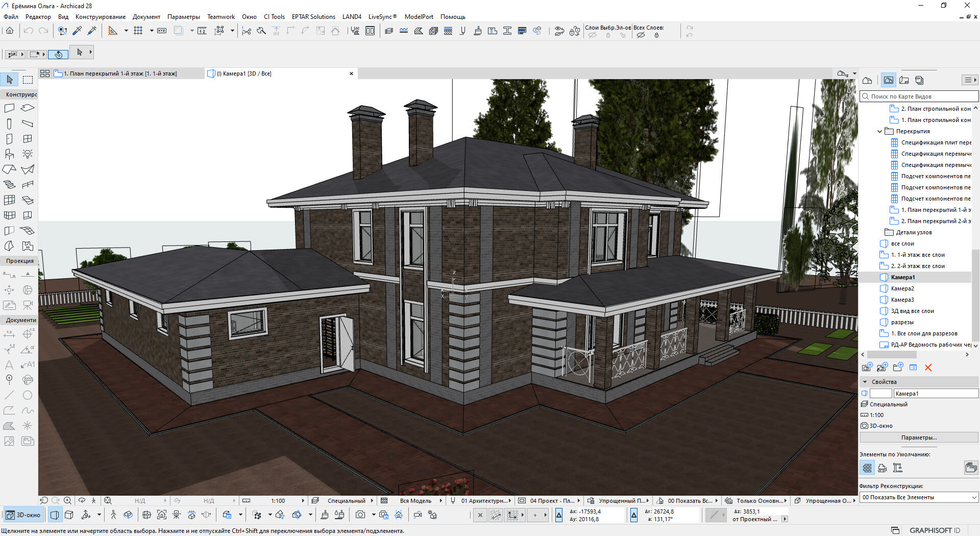Select the Arrow selection tool in toolbox
Viewport: 980px width, 536px height.
tap(10, 80)
